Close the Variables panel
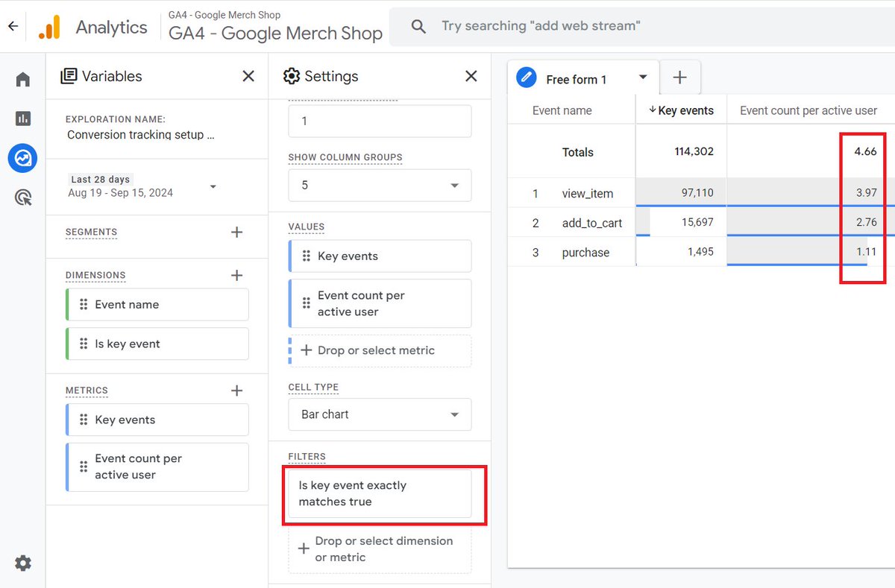The image size is (895, 588). coord(248,76)
